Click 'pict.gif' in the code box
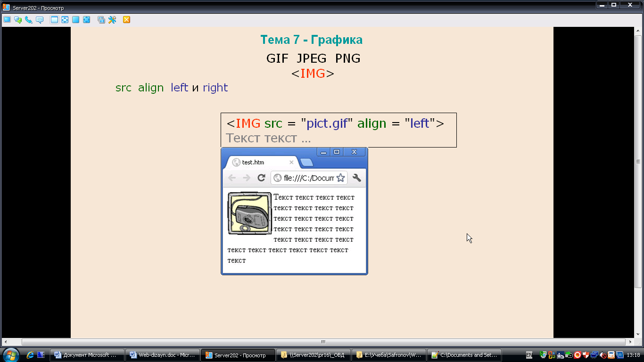Image resolution: width=644 pixels, height=362 pixels. (327, 123)
